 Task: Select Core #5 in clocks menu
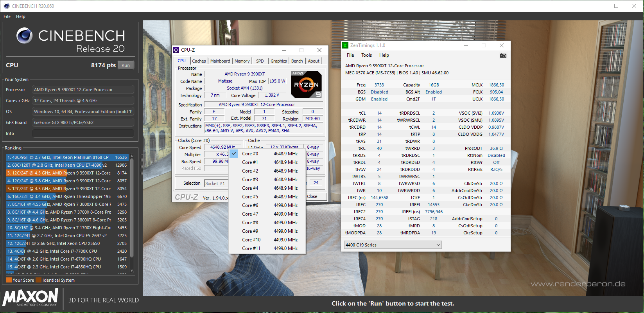pos(267,197)
